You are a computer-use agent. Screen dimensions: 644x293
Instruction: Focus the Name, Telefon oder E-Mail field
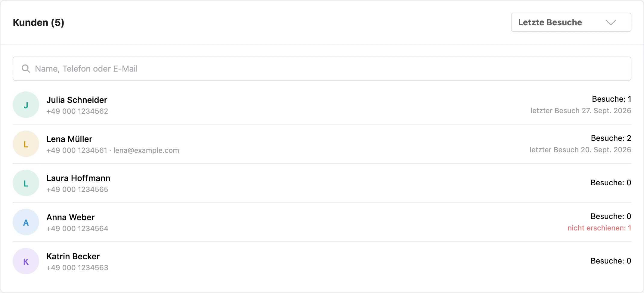(x=322, y=69)
